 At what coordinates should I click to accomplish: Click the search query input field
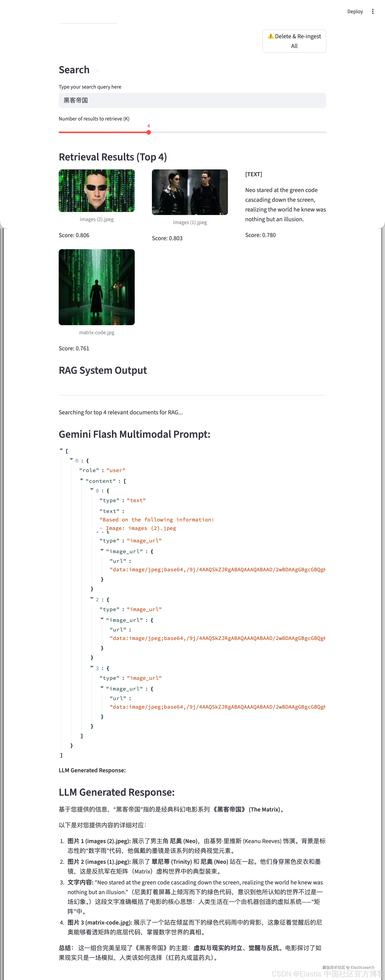point(192,100)
